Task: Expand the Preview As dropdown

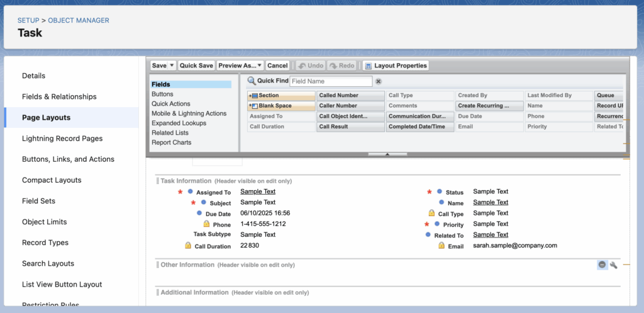Action: (260, 65)
